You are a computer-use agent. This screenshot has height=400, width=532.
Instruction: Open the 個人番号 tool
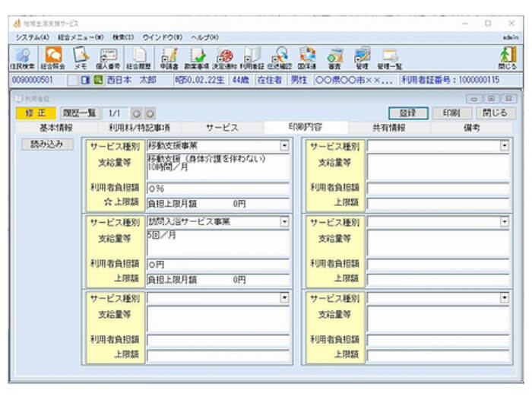click(108, 59)
